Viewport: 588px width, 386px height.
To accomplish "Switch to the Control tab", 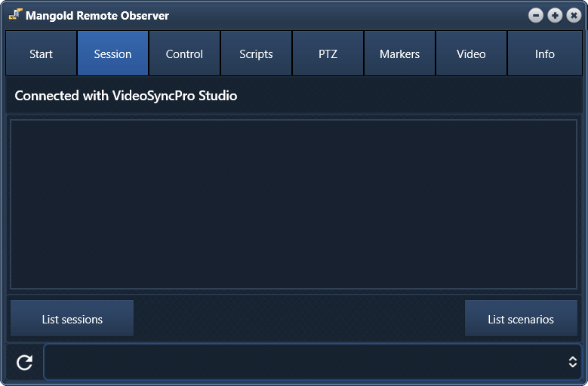I will [184, 54].
